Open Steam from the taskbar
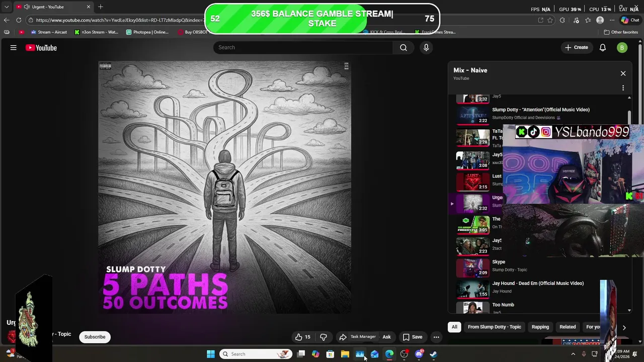 tap(434, 354)
